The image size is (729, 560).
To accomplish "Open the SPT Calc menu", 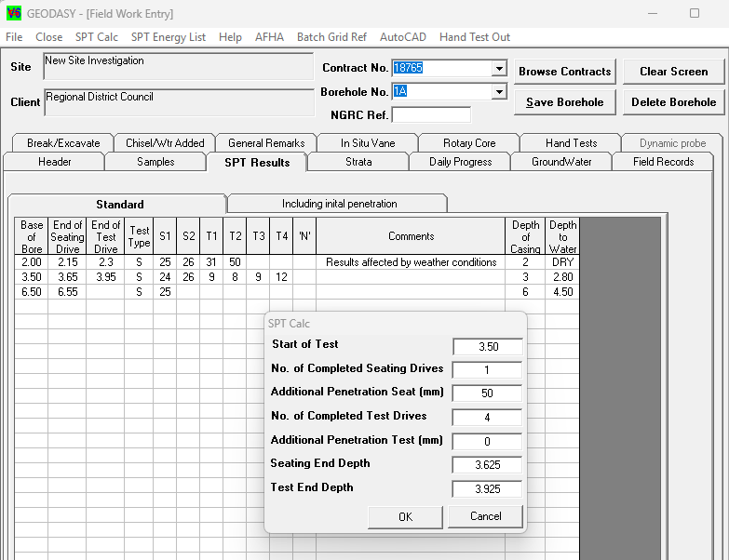I will [x=97, y=37].
